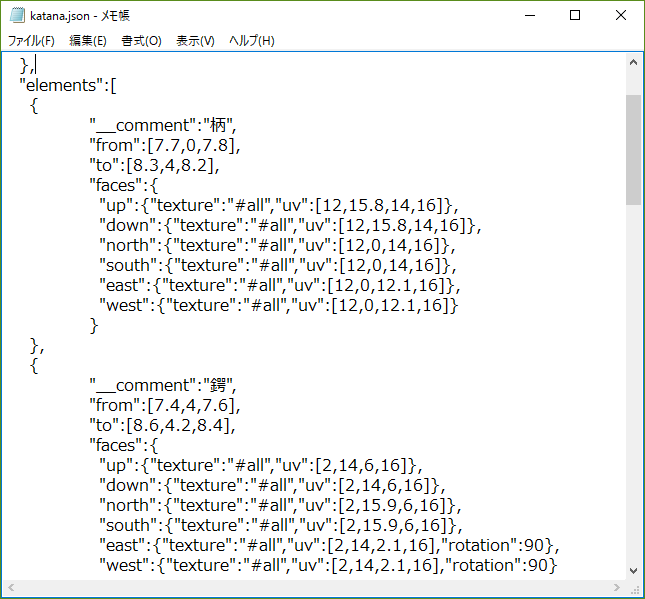The width and height of the screenshot is (645, 599).
Task: Click the vertical scrollbar thumb
Action: point(633,150)
